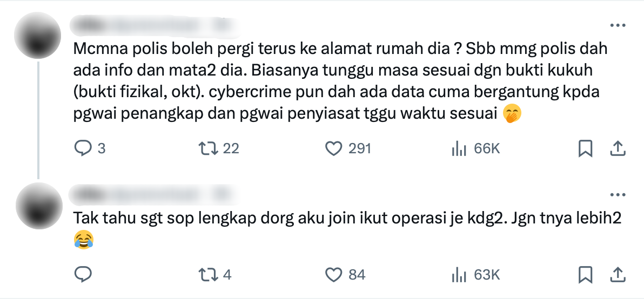The image size is (644, 299).
Task: Open second tweet author's profile avatar
Action: pyautogui.click(x=38, y=206)
